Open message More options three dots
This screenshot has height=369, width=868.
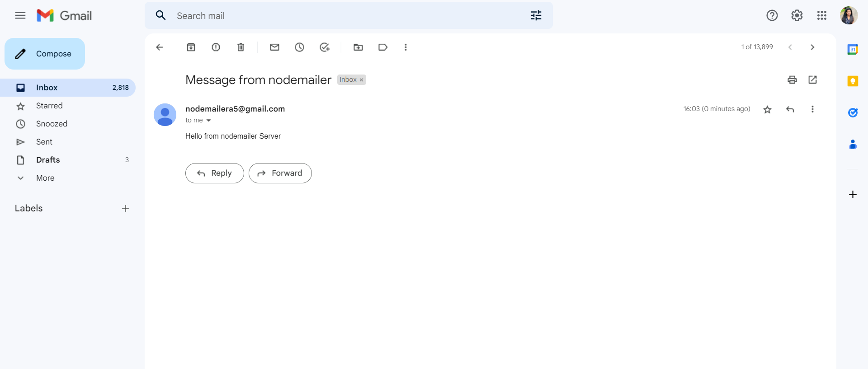pyautogui.click(x=812, y=109)
